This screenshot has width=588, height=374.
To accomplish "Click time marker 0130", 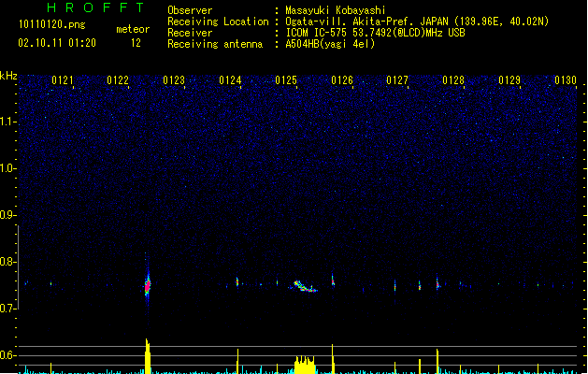I will tap(566, 80).
